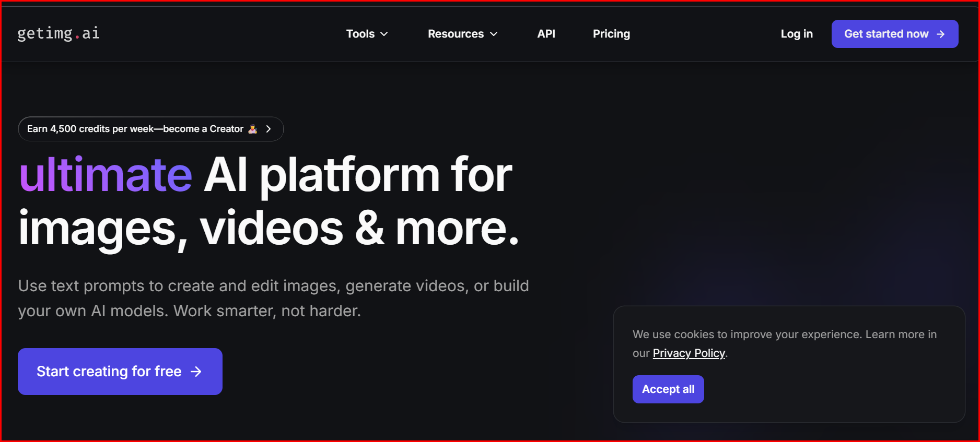Open the Resources menu
The width and height of the screenshot is (980, 442).
456,34
